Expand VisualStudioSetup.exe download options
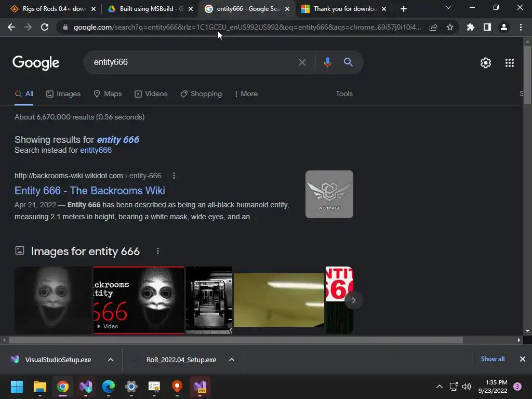 pos(111,360)
